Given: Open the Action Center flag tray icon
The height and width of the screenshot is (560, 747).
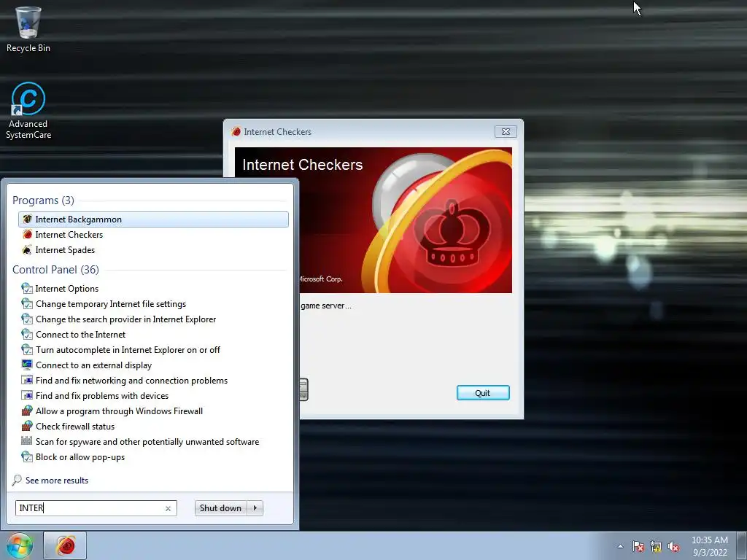Looking at the screenshot, I should tap(638, 546).
